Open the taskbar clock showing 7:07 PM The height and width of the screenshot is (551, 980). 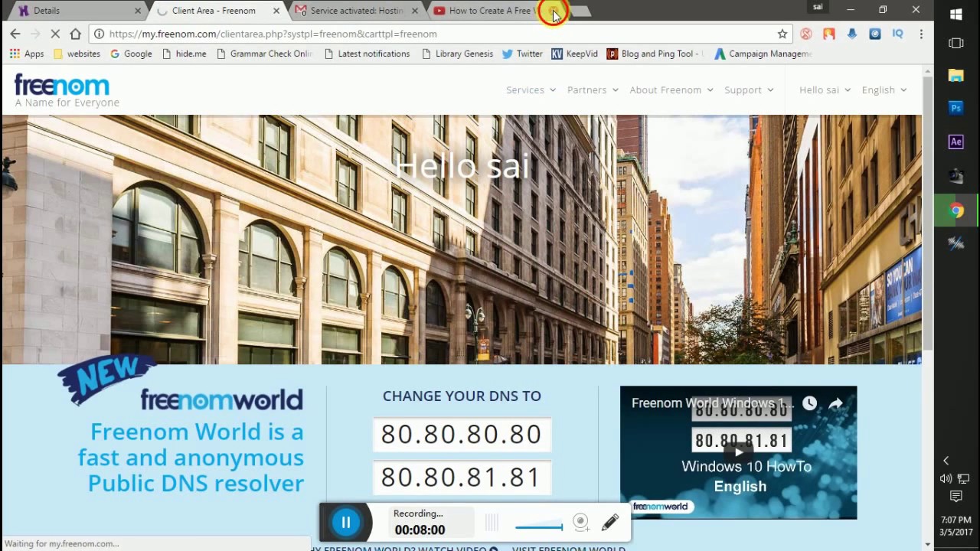pyautogui.click(x=955, y=526)
